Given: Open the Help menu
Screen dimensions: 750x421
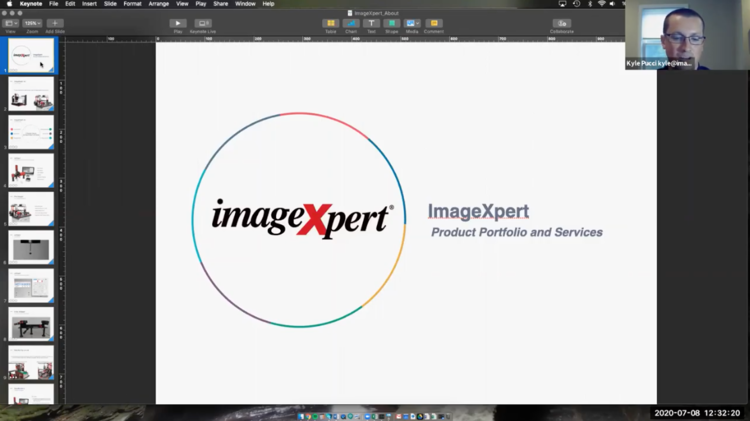Looking at the screenshot, I should coord(268,4).
